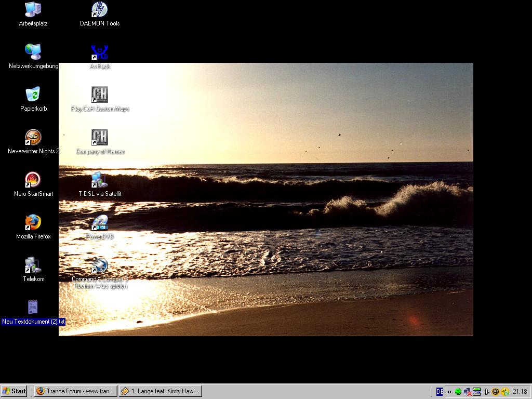
Task: Open the Start menu
Action: point(15,391)
